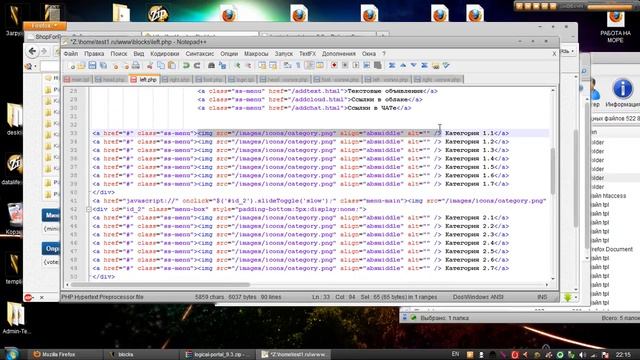Click the Copy toolbar icon

coord(161,66)
